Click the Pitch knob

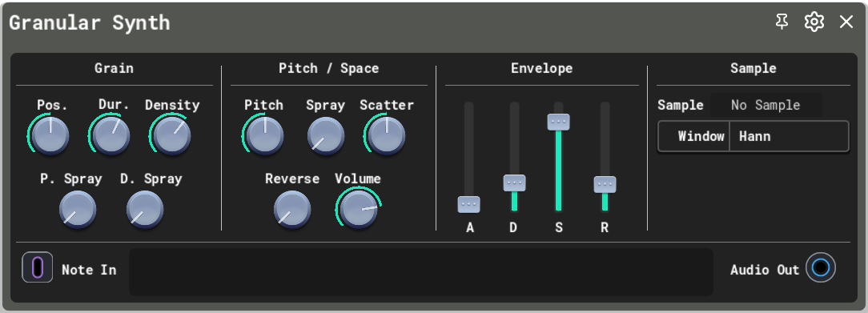264,135
